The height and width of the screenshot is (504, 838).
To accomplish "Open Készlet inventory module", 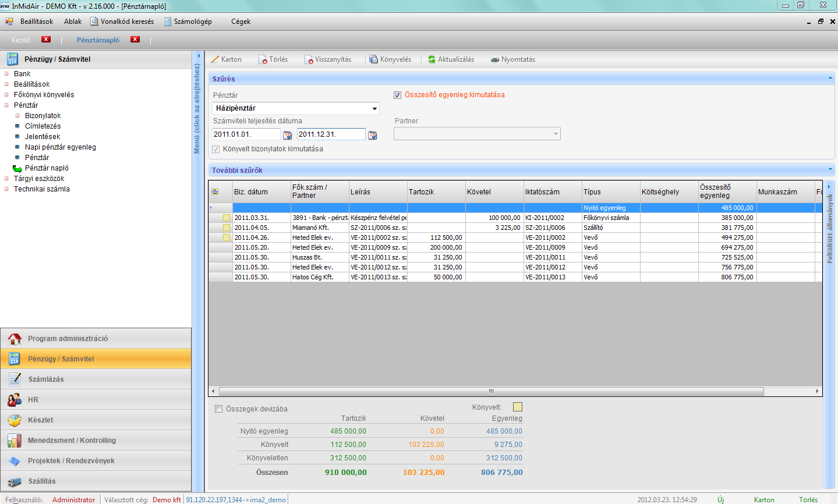I will pyautogui.click(x=96, y=420).
